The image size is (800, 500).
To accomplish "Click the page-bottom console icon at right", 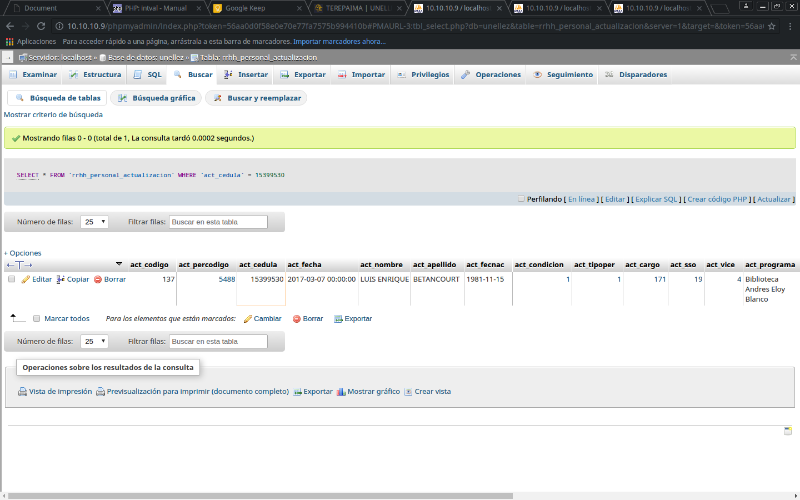I will (788, 431).
